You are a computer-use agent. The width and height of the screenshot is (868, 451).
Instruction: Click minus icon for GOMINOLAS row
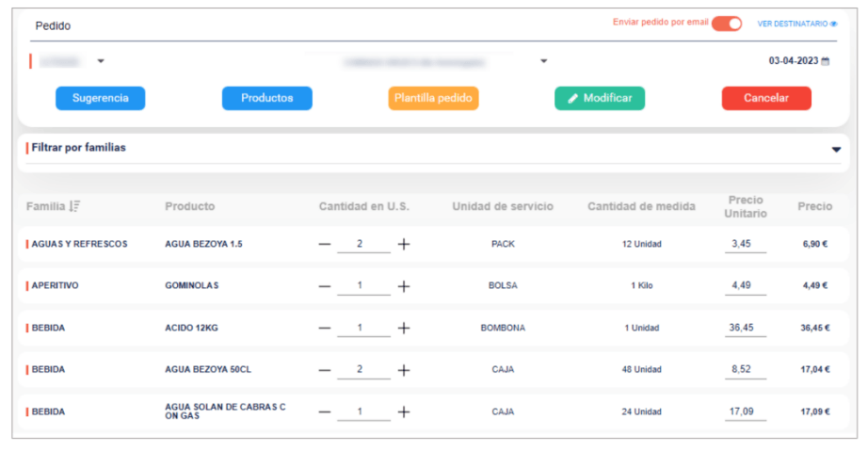click(325, 286)
